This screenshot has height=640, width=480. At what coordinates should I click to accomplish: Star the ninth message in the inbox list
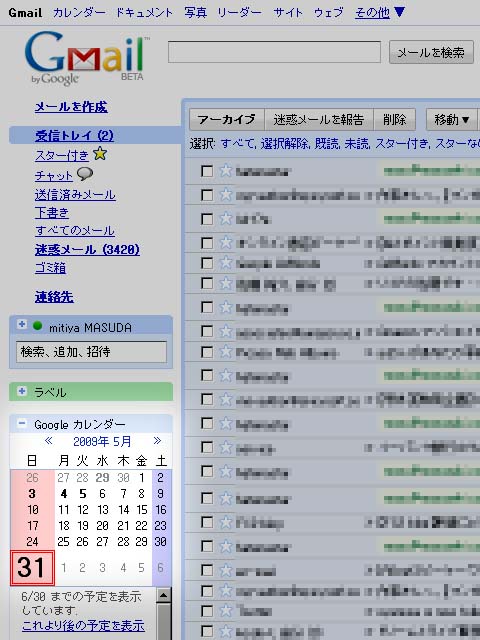(x=225, y=351)
